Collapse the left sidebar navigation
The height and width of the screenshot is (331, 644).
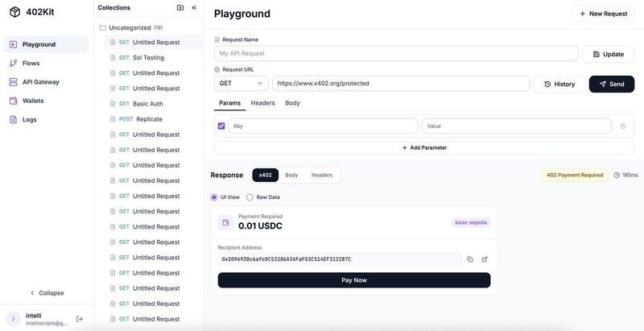(x=46, y=293)
